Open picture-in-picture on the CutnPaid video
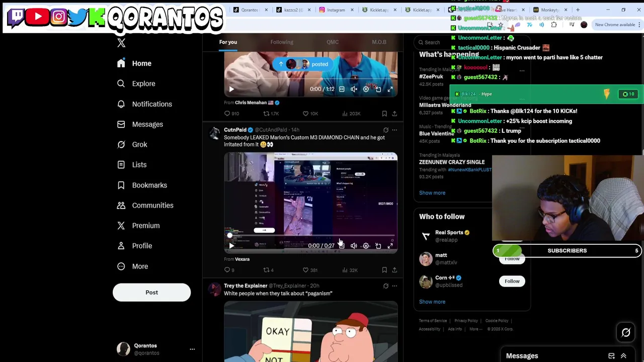 378,246
